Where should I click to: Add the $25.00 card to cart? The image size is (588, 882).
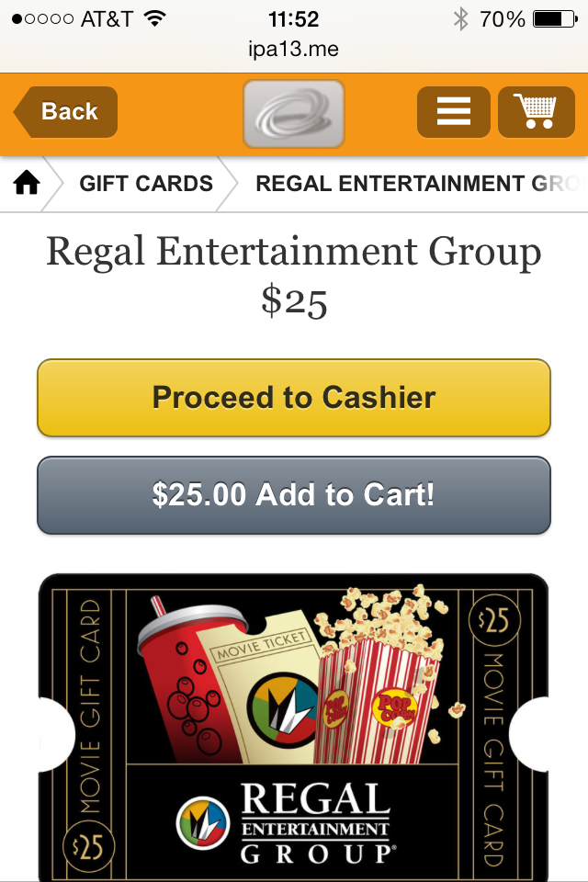click(x=294, y=495)
